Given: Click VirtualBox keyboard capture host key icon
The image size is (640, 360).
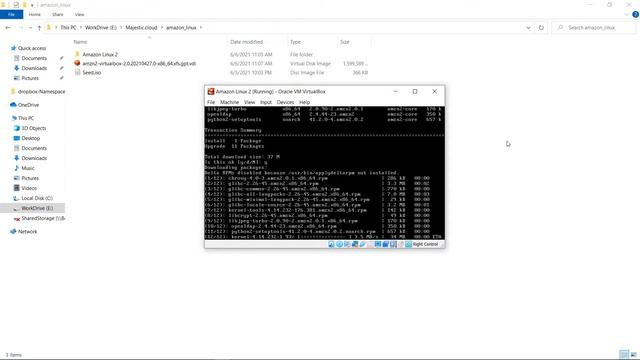Looking at the screenshot, I should click(x=408, y=244).
